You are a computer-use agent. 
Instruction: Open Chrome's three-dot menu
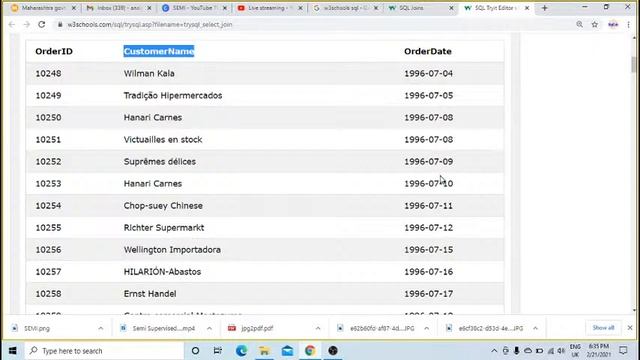pyautogui.click(x=629, y=24)
